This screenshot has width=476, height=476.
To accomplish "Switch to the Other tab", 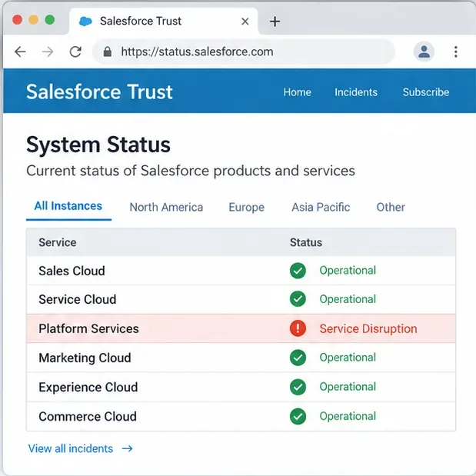I will coord(391,208).
